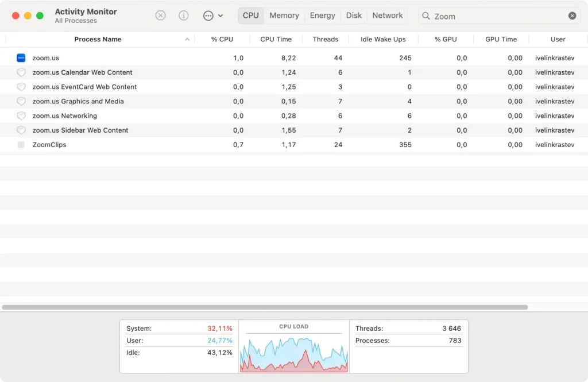This screenshot has width=588, height=382.
Task: Select zoom.us EventCard Web Content row
Action: 294,87
